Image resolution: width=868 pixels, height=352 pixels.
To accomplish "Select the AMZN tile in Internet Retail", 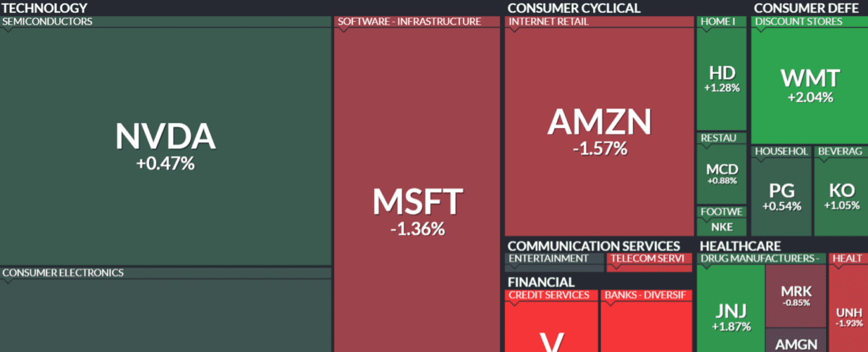I will coord(599,132).
